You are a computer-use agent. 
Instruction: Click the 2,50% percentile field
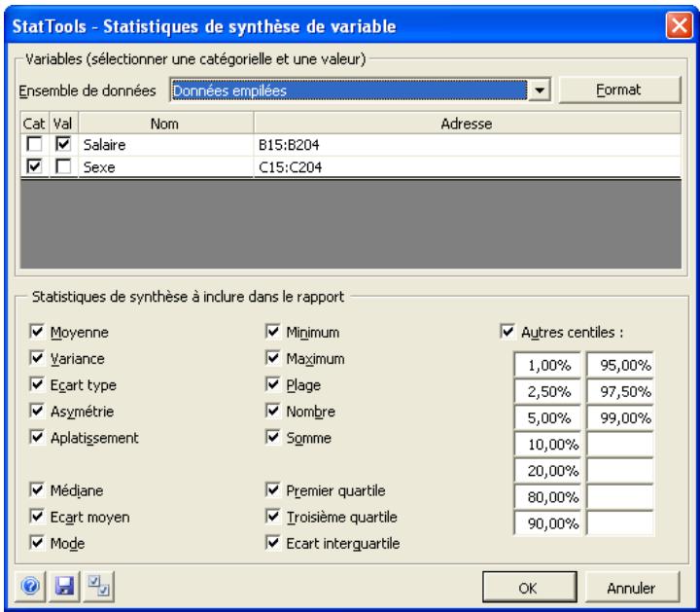547,391
